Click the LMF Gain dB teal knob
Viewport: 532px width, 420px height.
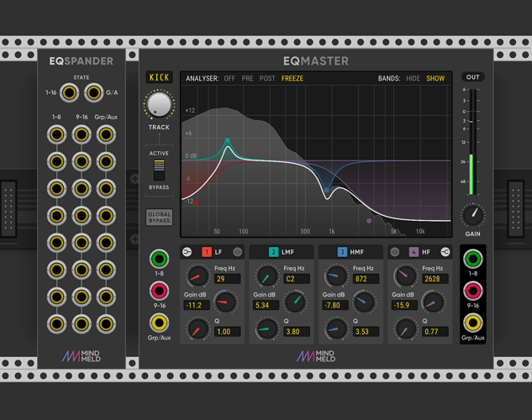click(x=295, y=302)
